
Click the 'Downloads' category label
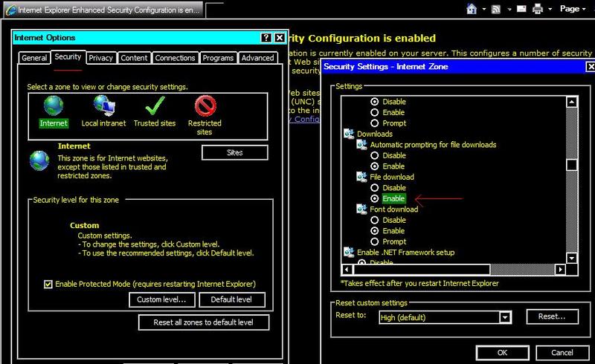(x=375, y=134)
